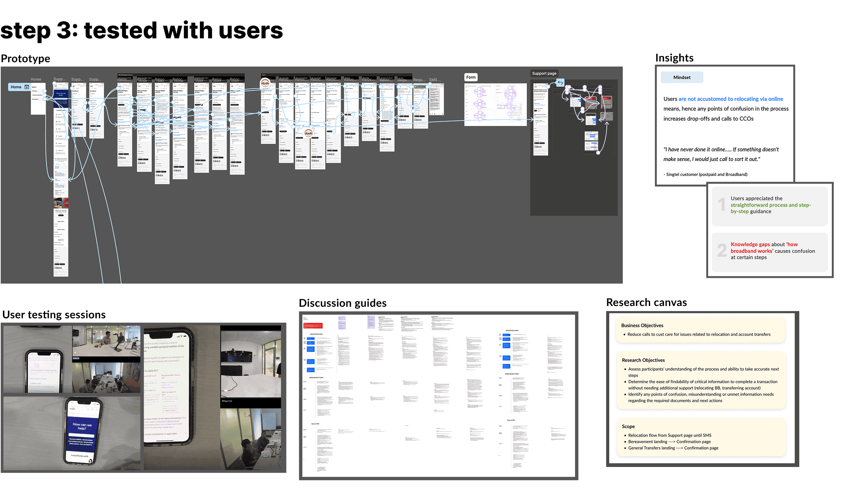Select the Home flow starting-point label

pos(16,87)
